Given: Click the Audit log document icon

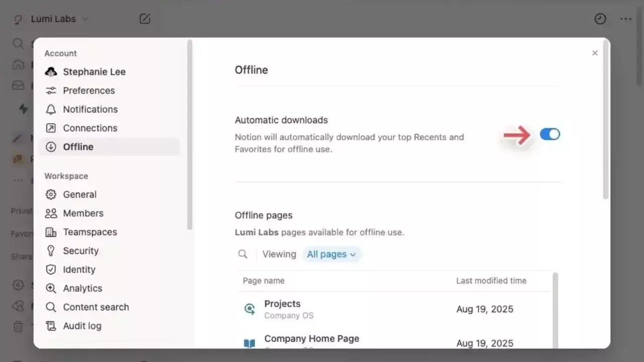Looking at the screenshot, I should (51, 326).
